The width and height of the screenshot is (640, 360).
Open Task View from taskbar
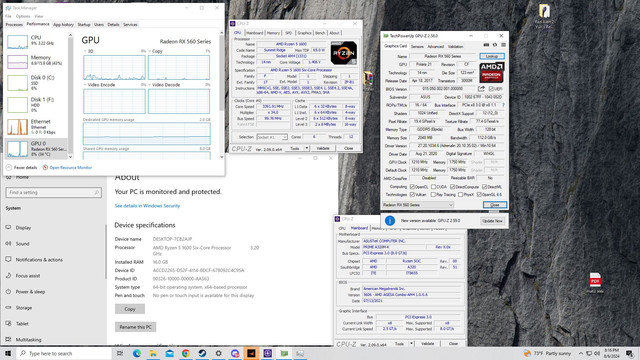[120, 353]
